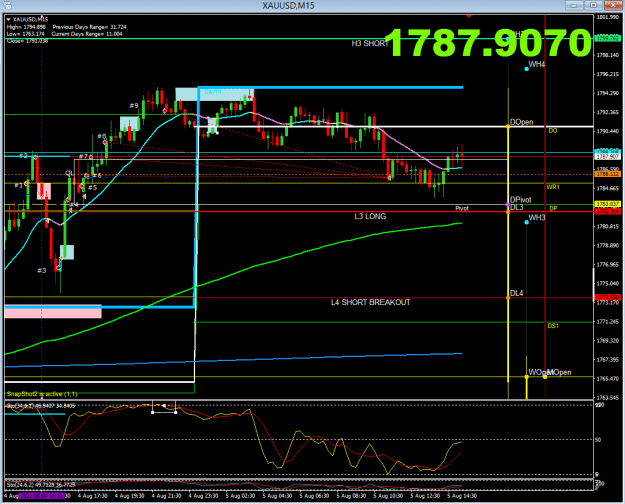This screenshot has height=504, width=625.
Task: Maximize the XAUUSD,M15 chart window
Action: pyautogui.click(x=594, y=5)
